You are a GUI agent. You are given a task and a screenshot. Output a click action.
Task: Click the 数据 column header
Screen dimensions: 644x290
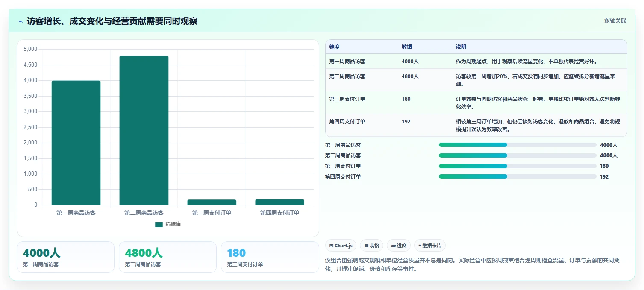coord(407,47)
